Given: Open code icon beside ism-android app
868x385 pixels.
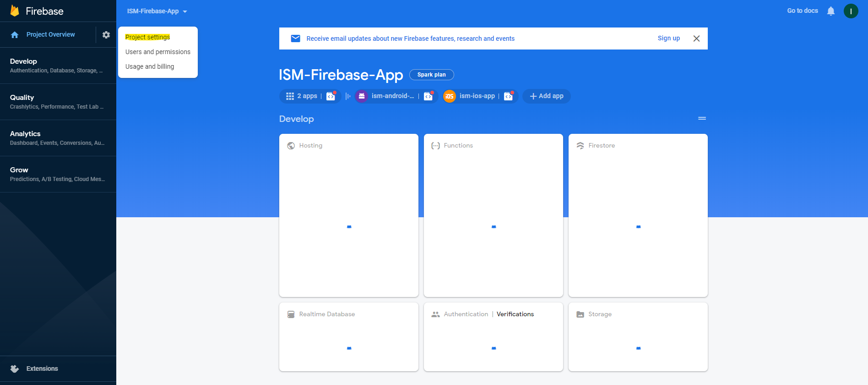Looking at the screenshot, I should [428, 96].
